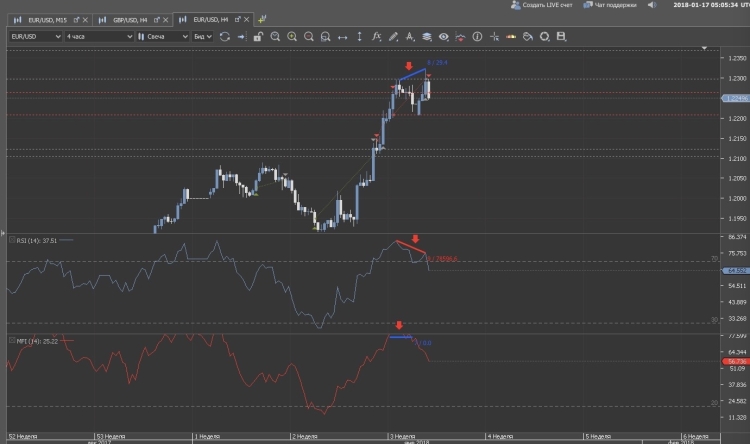The width and height of the screenshot is (750, 444).
Task: Click the blue trend line on price chart
Action: [x=412, y=74]
